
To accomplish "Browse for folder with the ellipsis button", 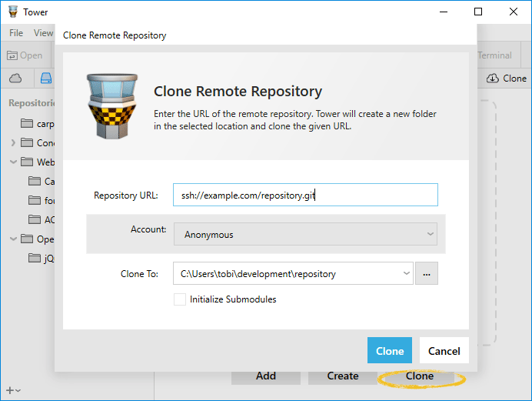I will [x=427, y=273].
